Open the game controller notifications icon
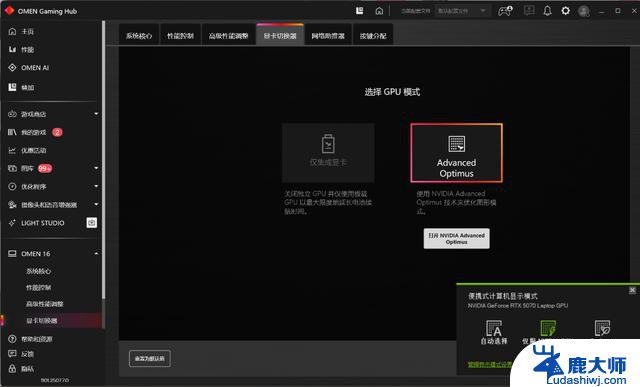The width and height of the screenshot is (640, 387). click(505, 11)
